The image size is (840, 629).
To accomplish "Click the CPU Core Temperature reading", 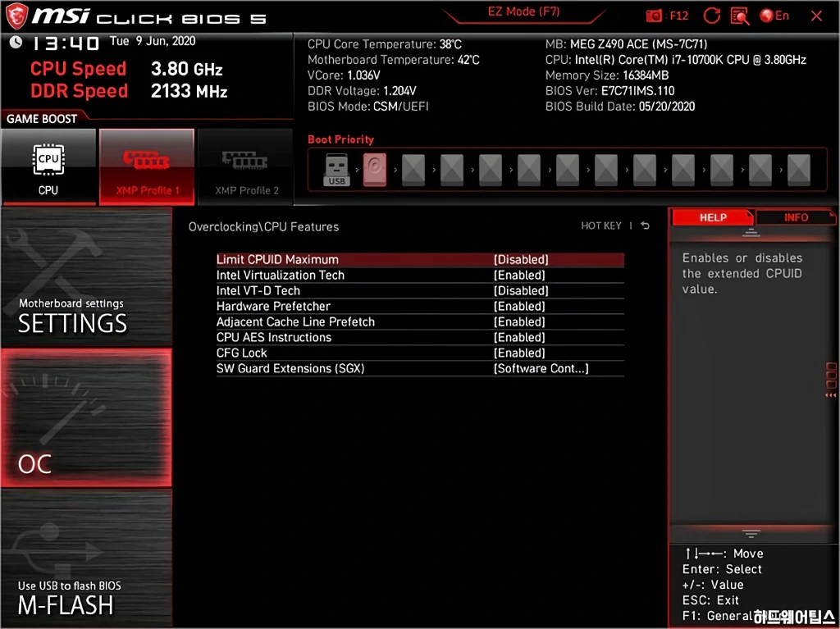I will 385,44.
